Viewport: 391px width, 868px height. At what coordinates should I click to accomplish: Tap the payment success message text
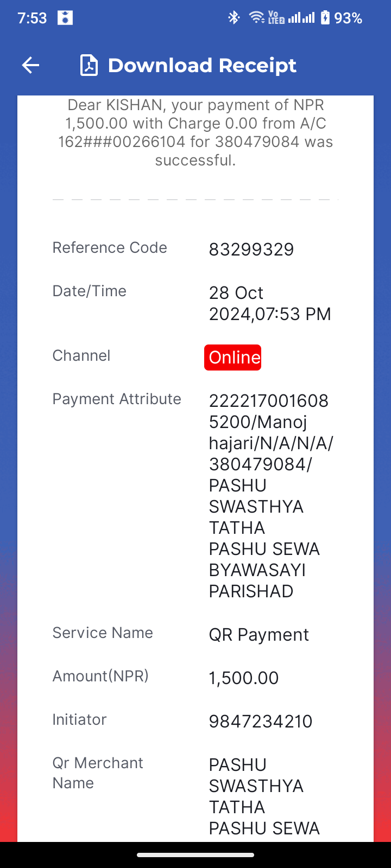[195, 132]
